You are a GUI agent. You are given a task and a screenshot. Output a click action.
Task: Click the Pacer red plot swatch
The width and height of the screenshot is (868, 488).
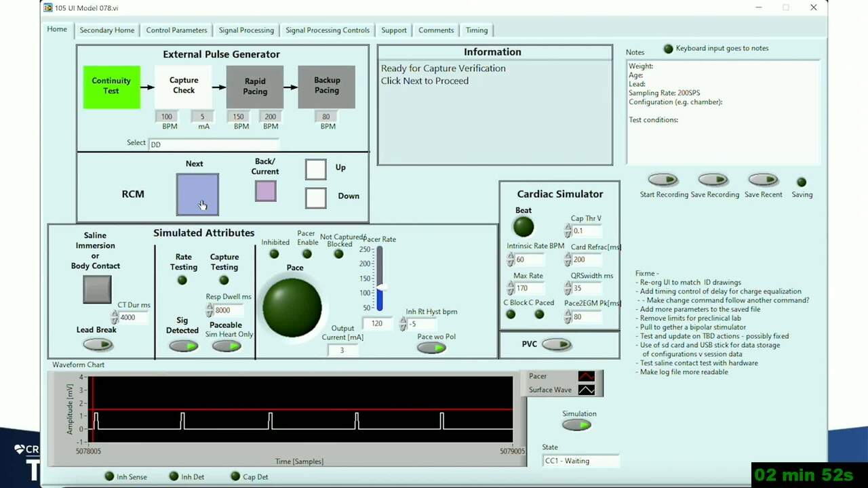[587, 376]
